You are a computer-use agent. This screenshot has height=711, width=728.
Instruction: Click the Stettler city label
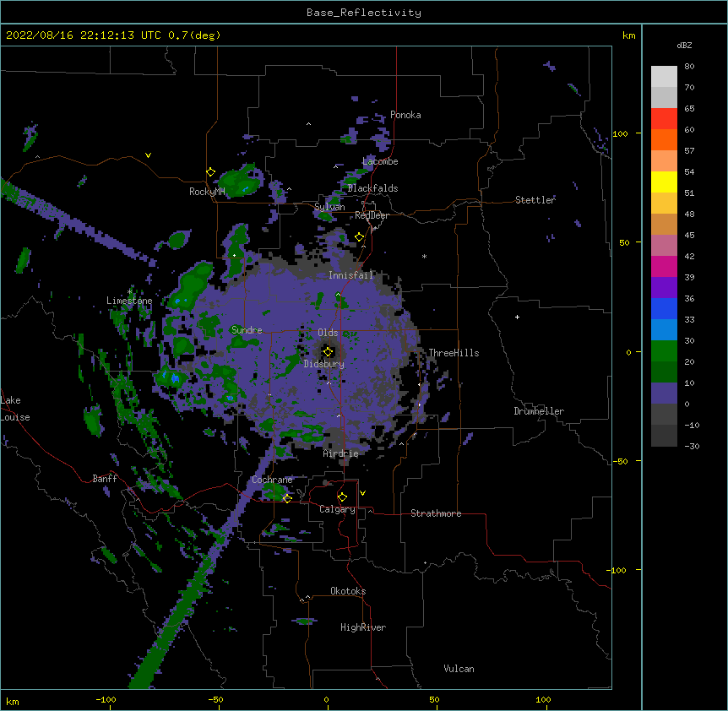535,200
